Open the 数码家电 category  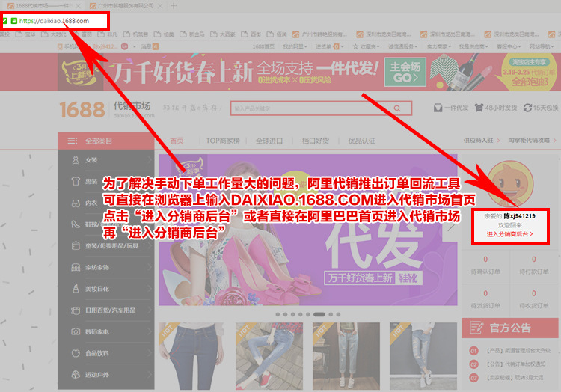pos(106,332)
